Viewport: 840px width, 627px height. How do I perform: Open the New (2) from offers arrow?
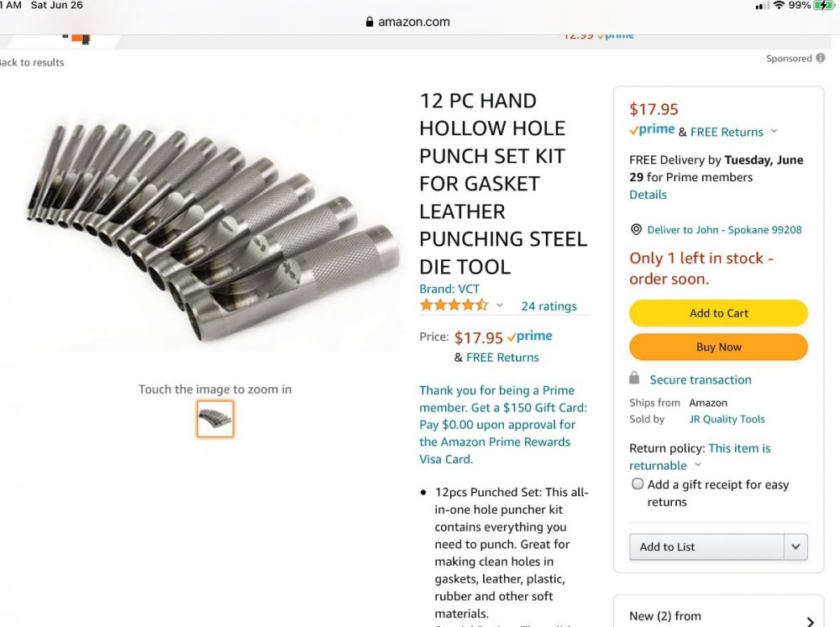click(810, 621)
